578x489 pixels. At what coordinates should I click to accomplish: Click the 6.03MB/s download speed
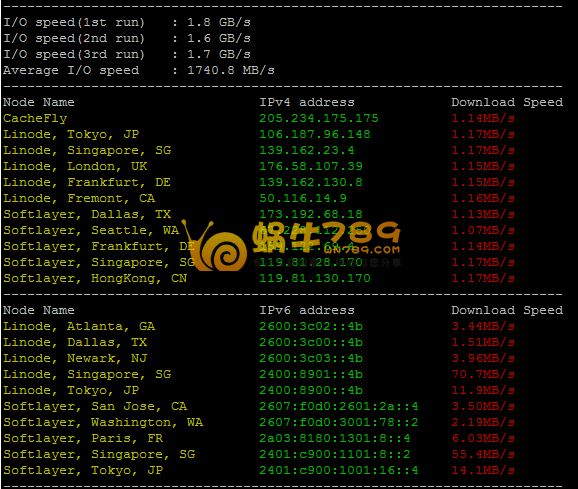pos(483,439)
